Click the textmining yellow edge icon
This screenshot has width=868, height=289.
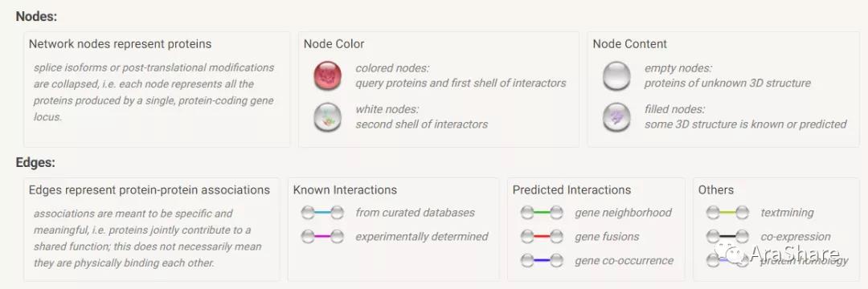(727, 212)
